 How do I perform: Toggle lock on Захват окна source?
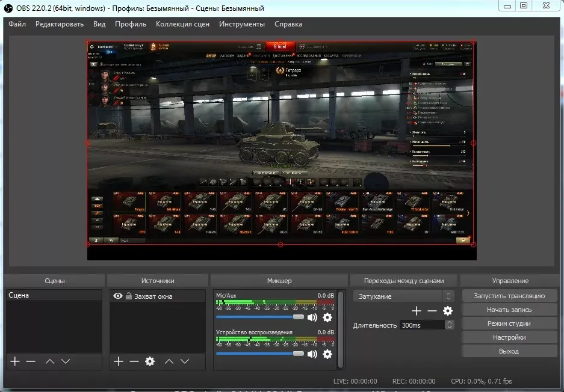coord(128,296)
